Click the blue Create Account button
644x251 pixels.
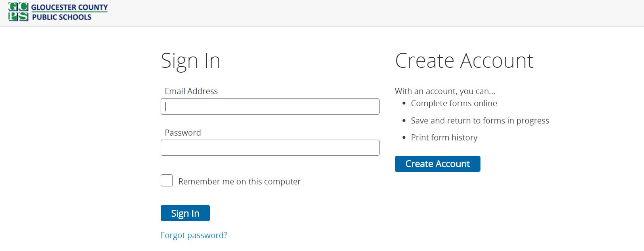438,164
